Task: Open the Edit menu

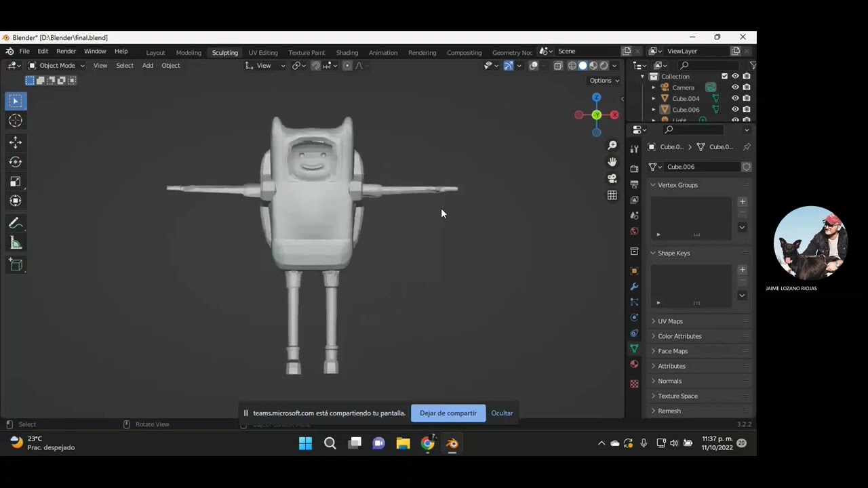Action: (43, 52)
